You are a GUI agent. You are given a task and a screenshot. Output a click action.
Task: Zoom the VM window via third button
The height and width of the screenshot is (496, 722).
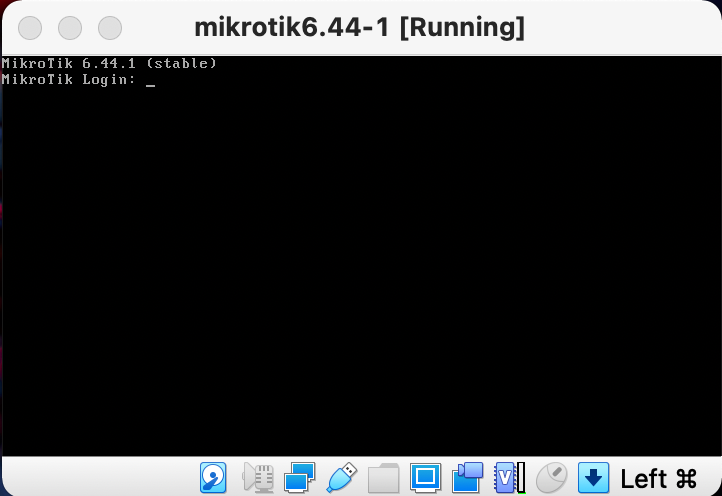110,28
